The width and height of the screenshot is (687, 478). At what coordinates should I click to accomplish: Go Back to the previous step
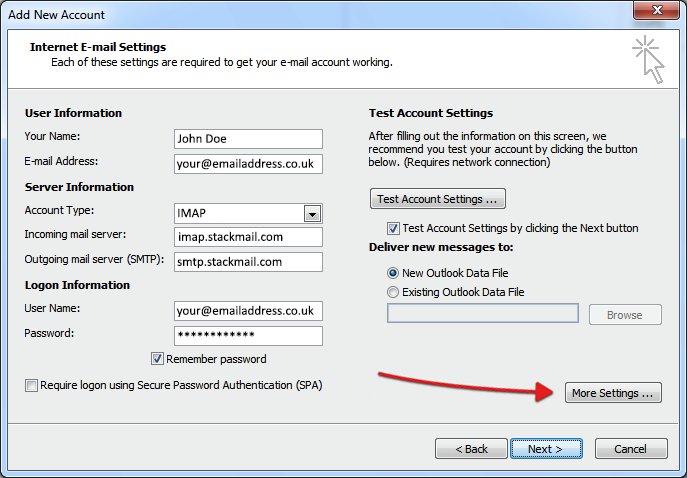(x=471, y=449)
